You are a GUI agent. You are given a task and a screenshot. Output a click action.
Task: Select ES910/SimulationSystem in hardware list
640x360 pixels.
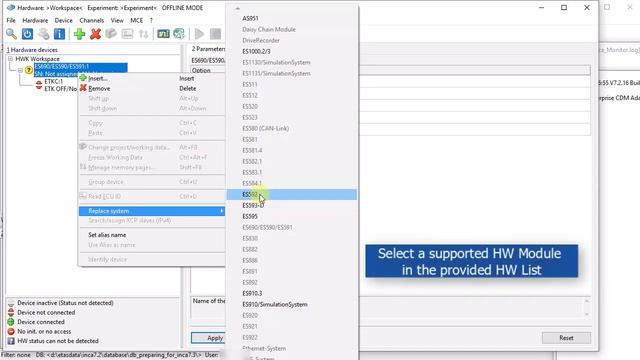(x=292, y=304)
